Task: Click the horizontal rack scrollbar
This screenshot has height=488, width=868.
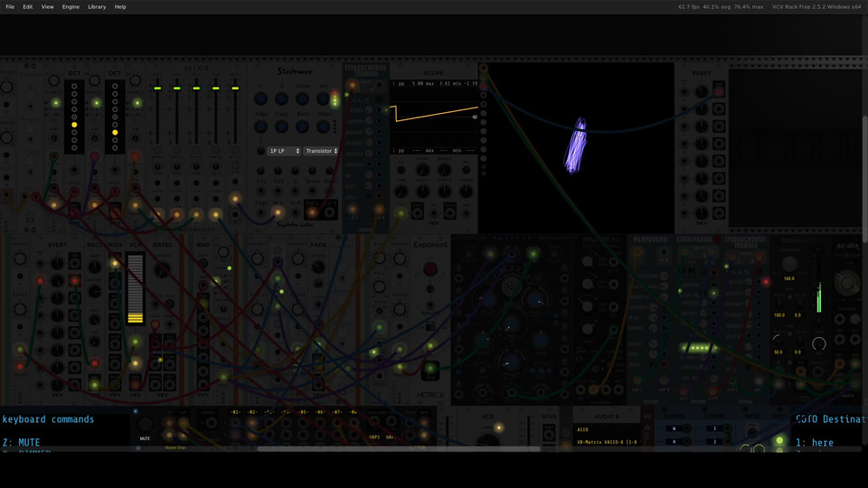Action: click(x=399, y=449)
